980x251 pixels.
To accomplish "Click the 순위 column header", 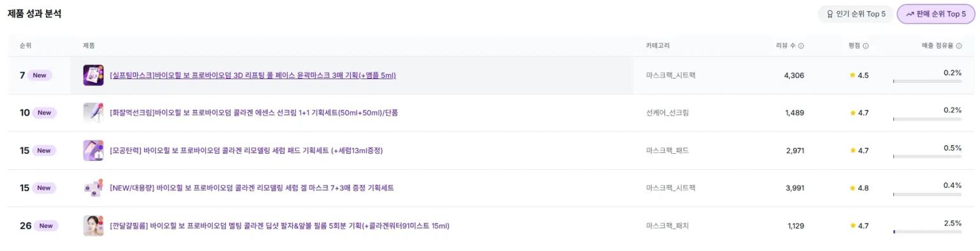I will [x=26, y=46].
